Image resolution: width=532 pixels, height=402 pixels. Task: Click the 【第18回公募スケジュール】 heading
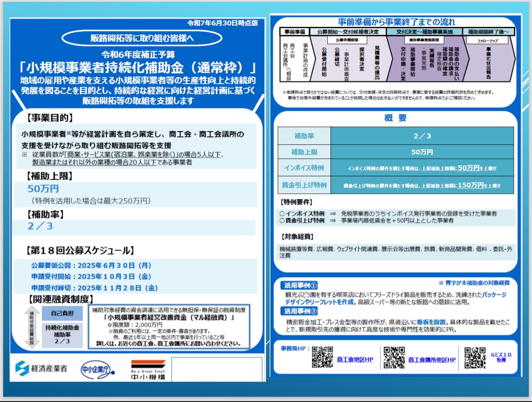tap(80, 250)
